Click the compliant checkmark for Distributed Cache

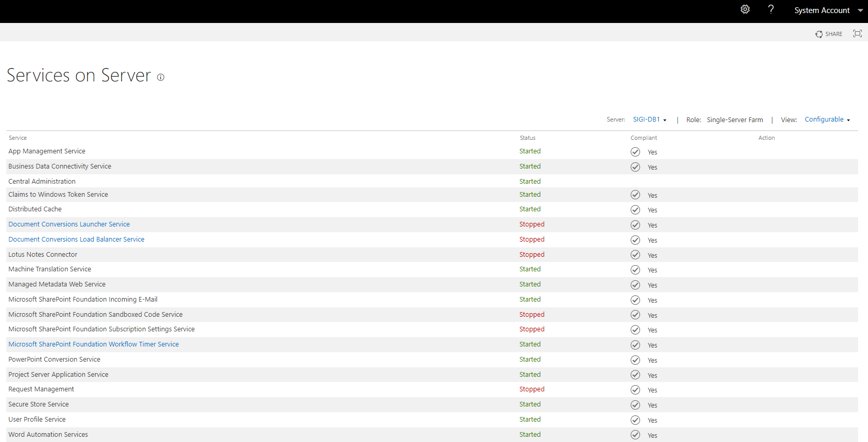click(635, 210)
